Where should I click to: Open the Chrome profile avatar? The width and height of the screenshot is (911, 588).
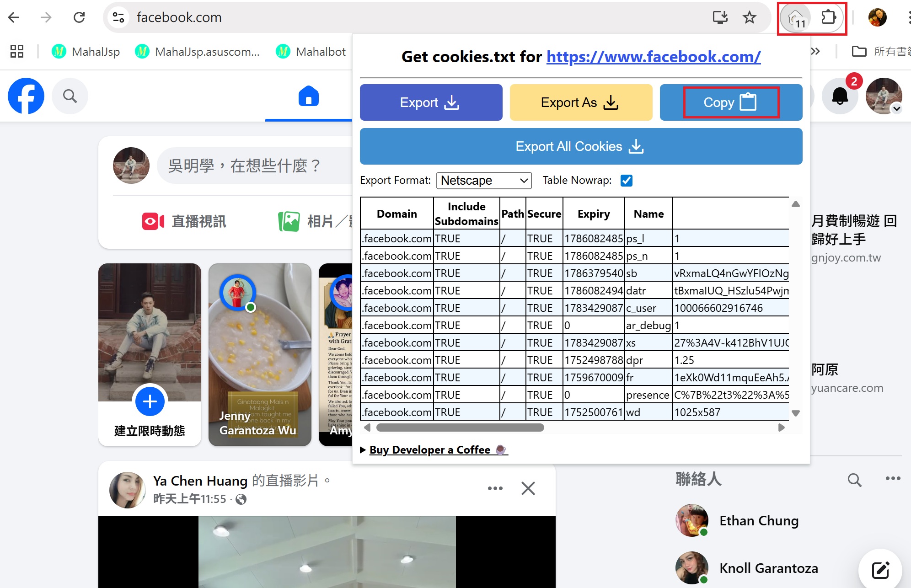[x=877, y=17]
